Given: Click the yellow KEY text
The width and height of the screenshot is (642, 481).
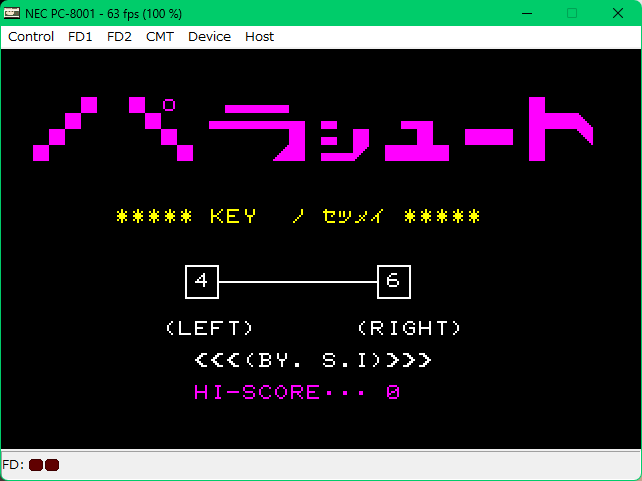Looking at the screenshot, I should coord(233,216).
